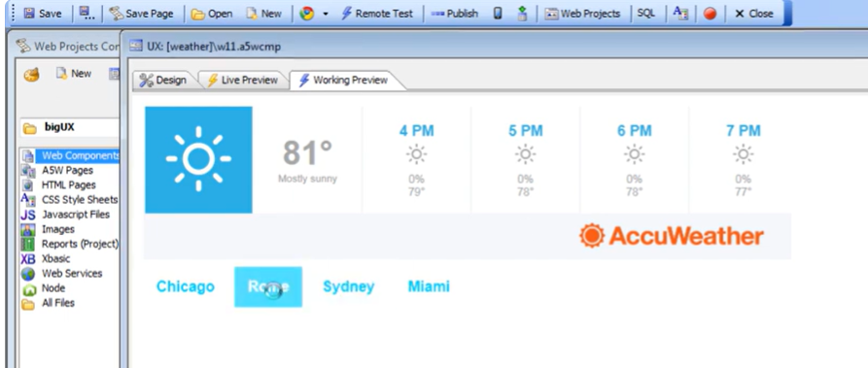Click the 6 PM forecast heading
Screen dimensions: 868x368
(634, 131)
